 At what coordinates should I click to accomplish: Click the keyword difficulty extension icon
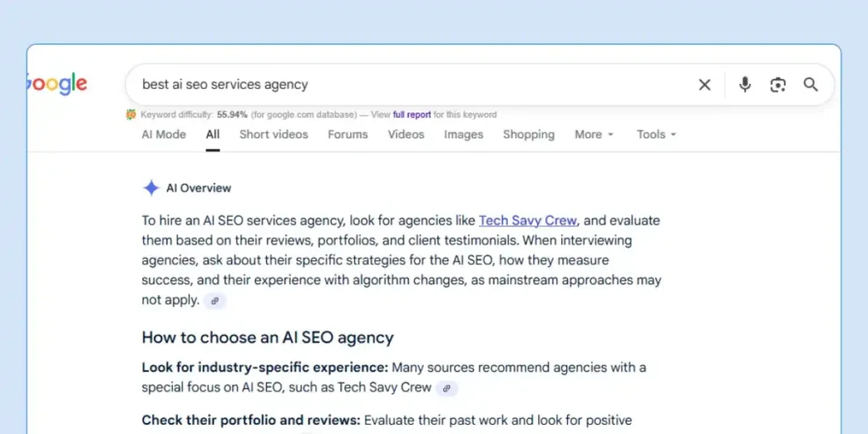point(131,114)
